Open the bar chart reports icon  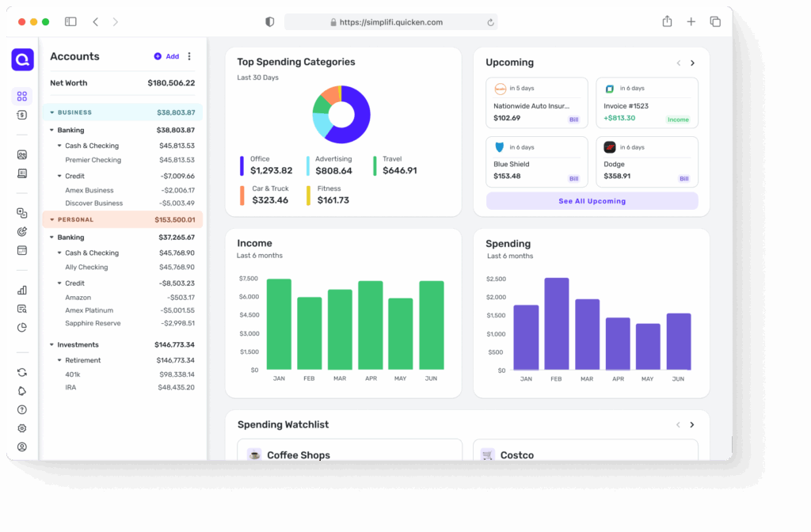click(22, 291)
